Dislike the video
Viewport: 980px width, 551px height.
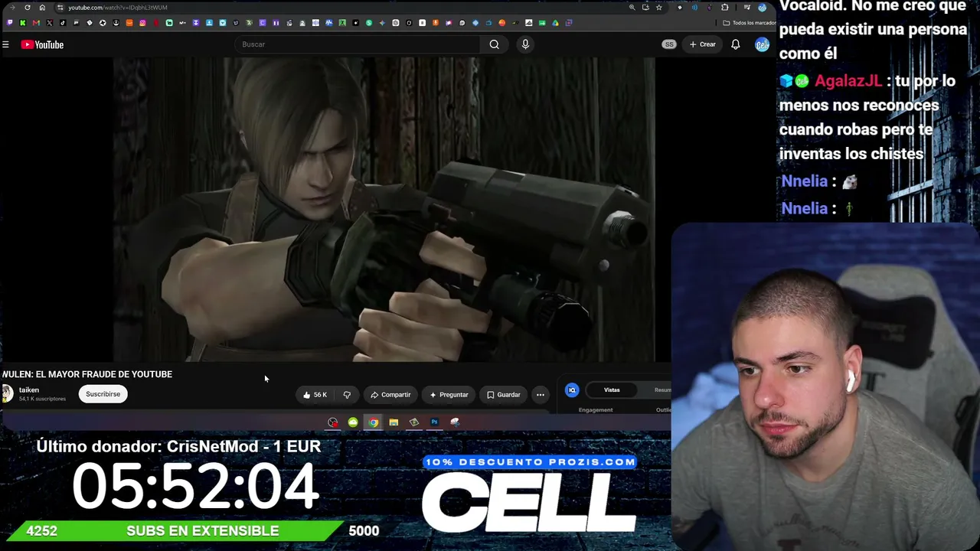pyautogui.click(x=347, y=395)
